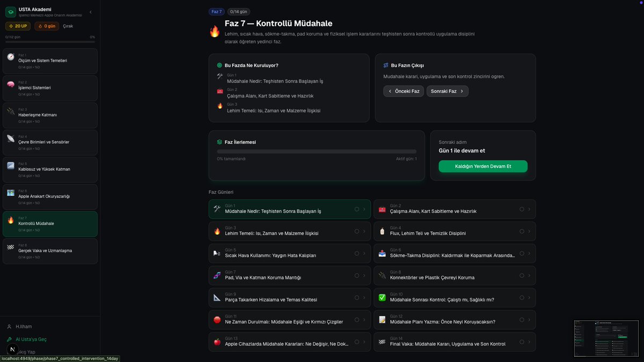Go to Önceki Faz
The image size is (644, 362).
404,91
